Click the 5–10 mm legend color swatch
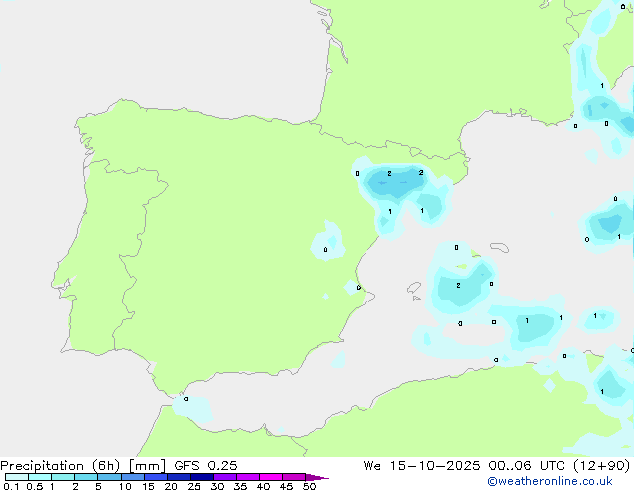 (x=109, y=477)
